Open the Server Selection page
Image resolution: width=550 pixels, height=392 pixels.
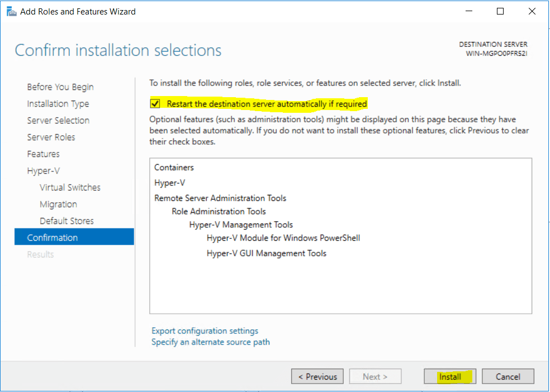tap(58, 120)
